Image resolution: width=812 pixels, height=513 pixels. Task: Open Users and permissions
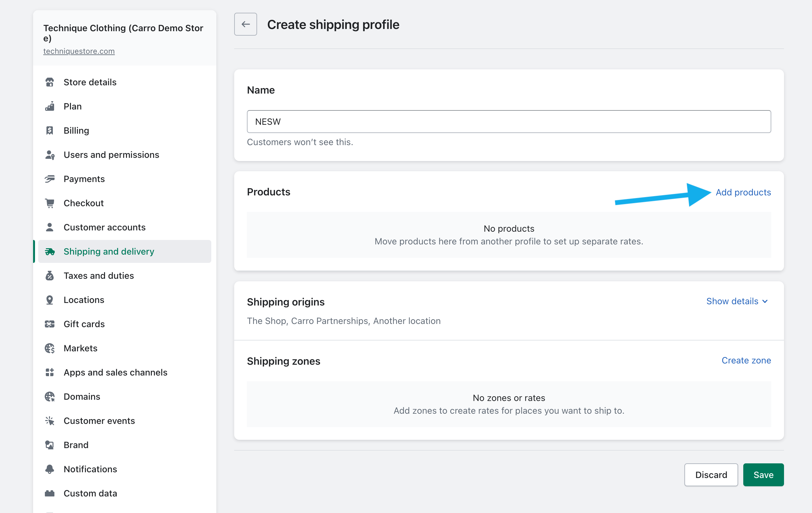111,154
